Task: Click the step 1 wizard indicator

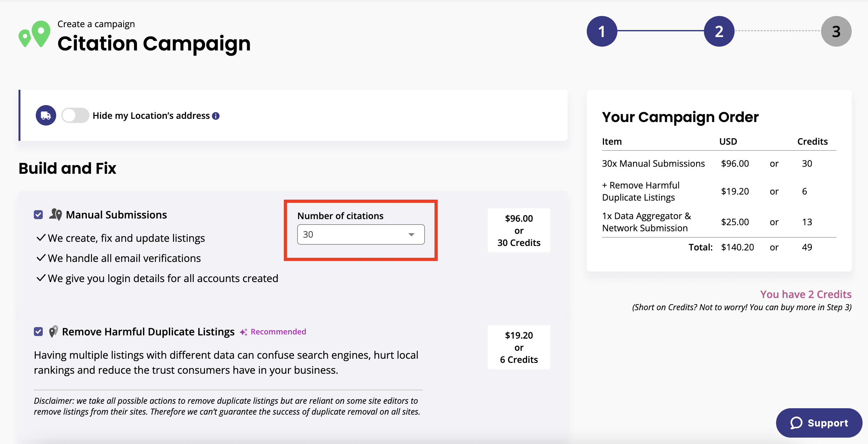Action: [602, 31]
